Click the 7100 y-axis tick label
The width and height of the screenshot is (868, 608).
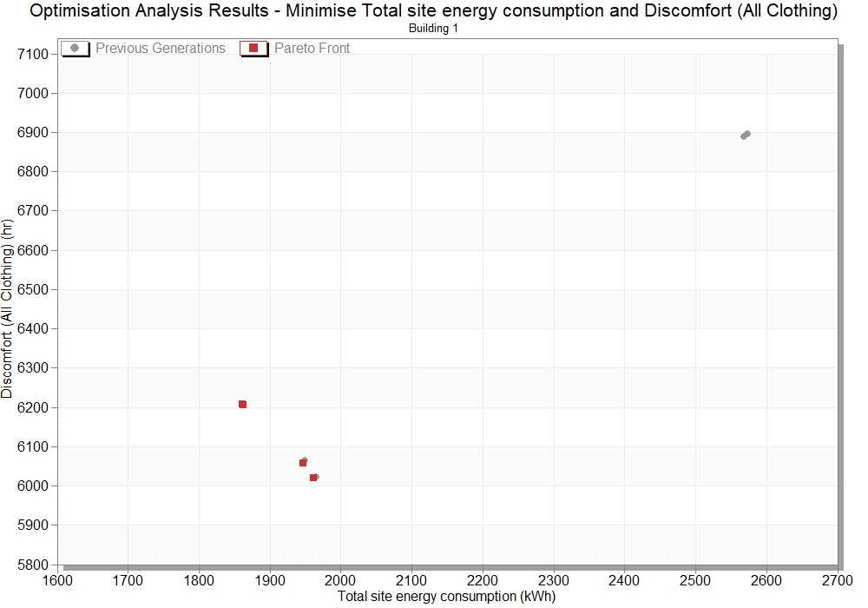click(x=33, y=54)
